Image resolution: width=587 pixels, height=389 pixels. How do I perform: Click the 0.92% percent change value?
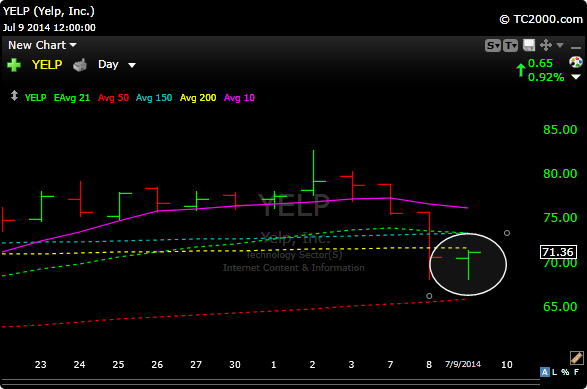(546, 77)
